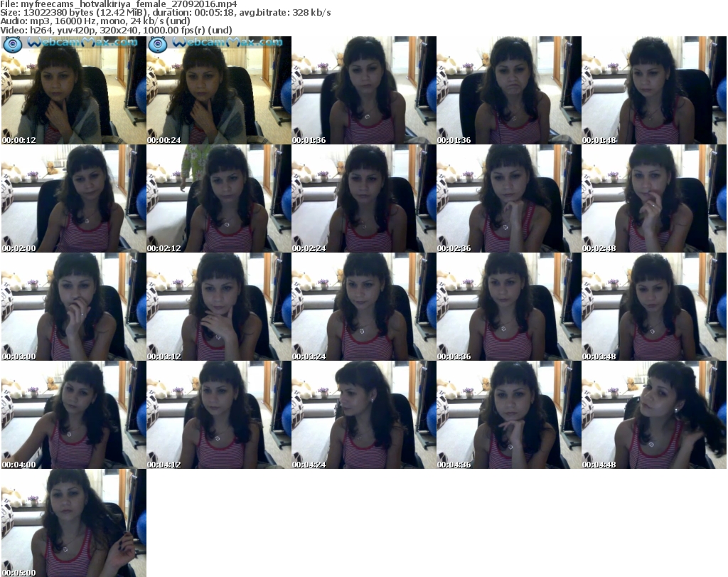Select the 00:04:48 thumbnail

(653, 415)
